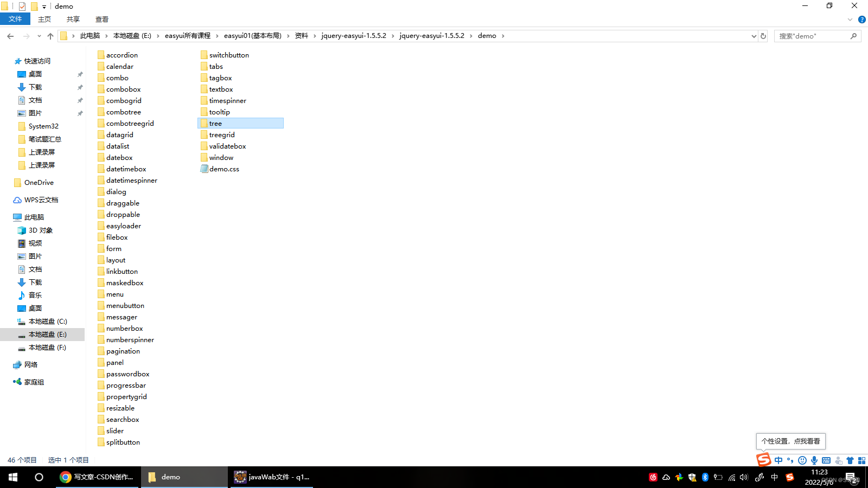Open volume control from the system tray
Screen dimensions: 868x488
tap(743, 477)
